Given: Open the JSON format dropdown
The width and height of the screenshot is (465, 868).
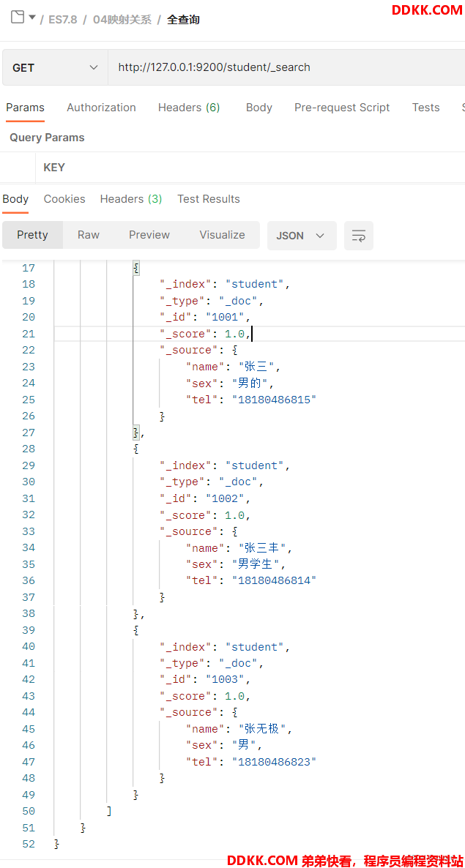Looking at the screenshot, I should tap(302, 235).
